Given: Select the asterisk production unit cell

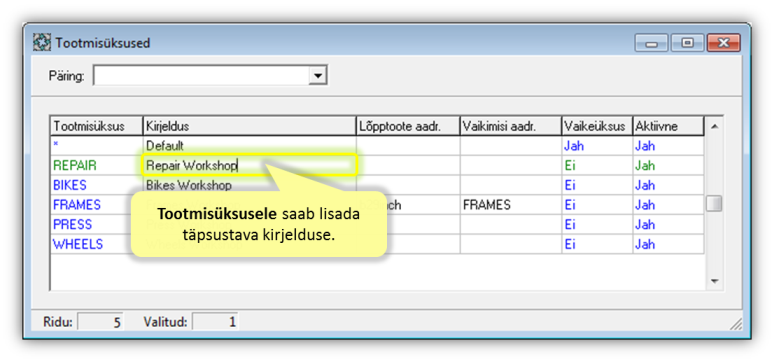Looking at the screenshot, I should point(97,146).
